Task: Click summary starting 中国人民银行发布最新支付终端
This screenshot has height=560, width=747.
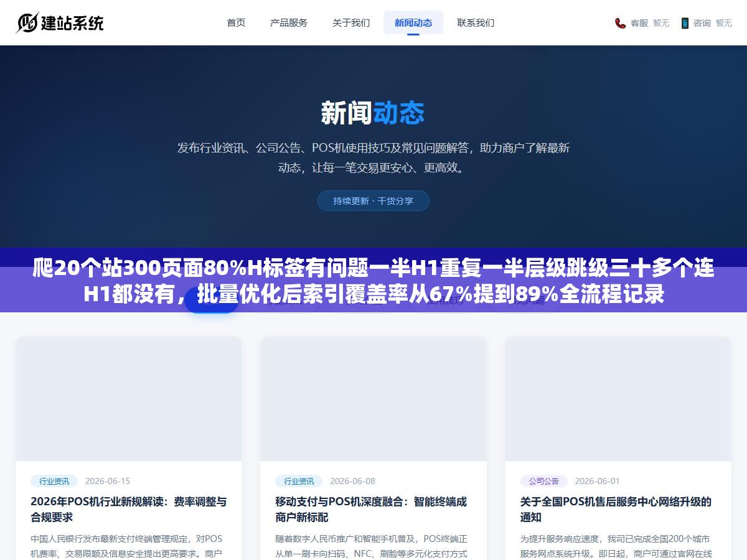Action: [126, 546]
